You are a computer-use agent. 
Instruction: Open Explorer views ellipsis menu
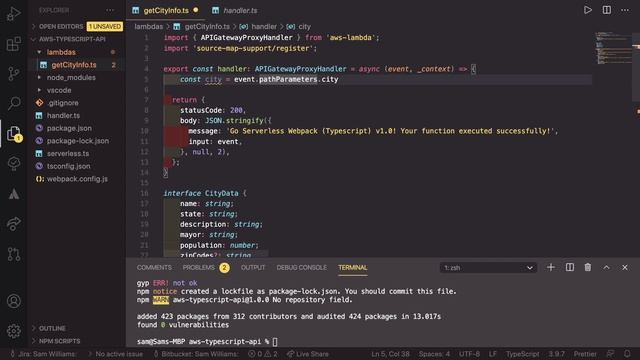point(110,10)
